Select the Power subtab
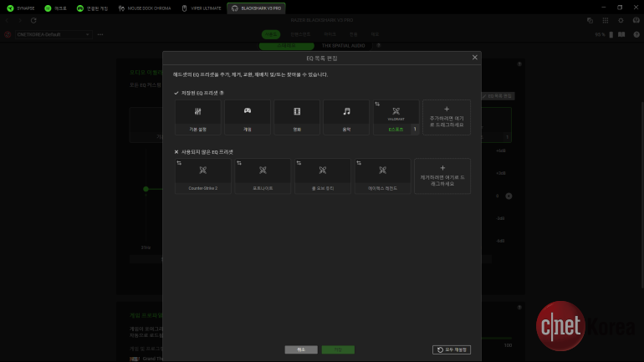 353,34
